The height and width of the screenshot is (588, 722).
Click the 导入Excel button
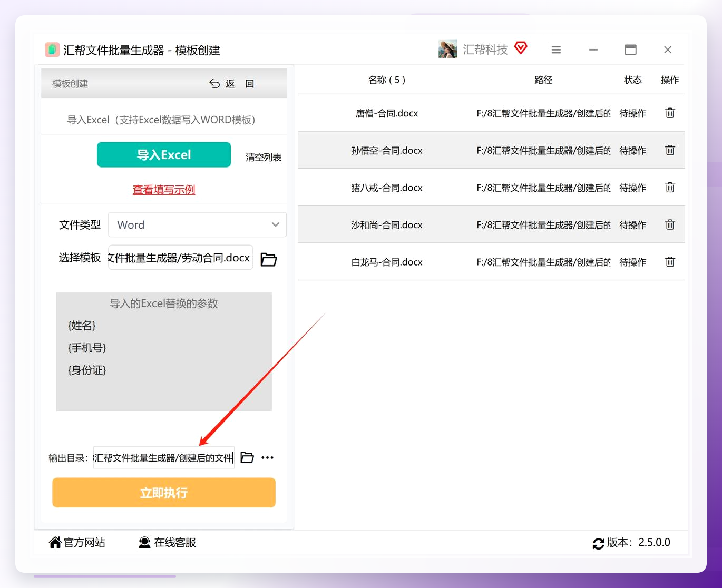click(164, 154)
